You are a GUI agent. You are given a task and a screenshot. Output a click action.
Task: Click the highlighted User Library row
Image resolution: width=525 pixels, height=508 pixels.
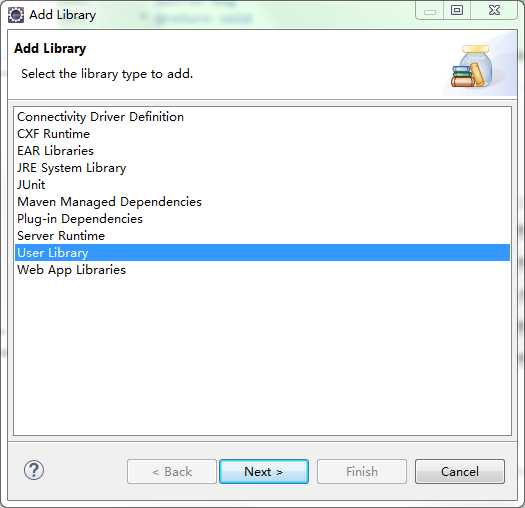[262, 253]
